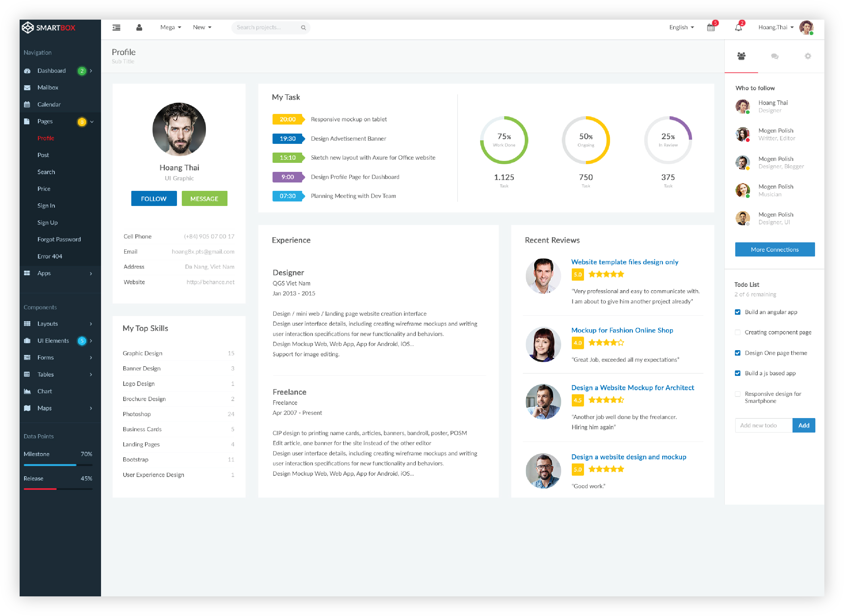Image resolution: width=844 pixels, height=616 pixels.
Task: Click the Apps grid icon
Action: [x=27, y=273]
